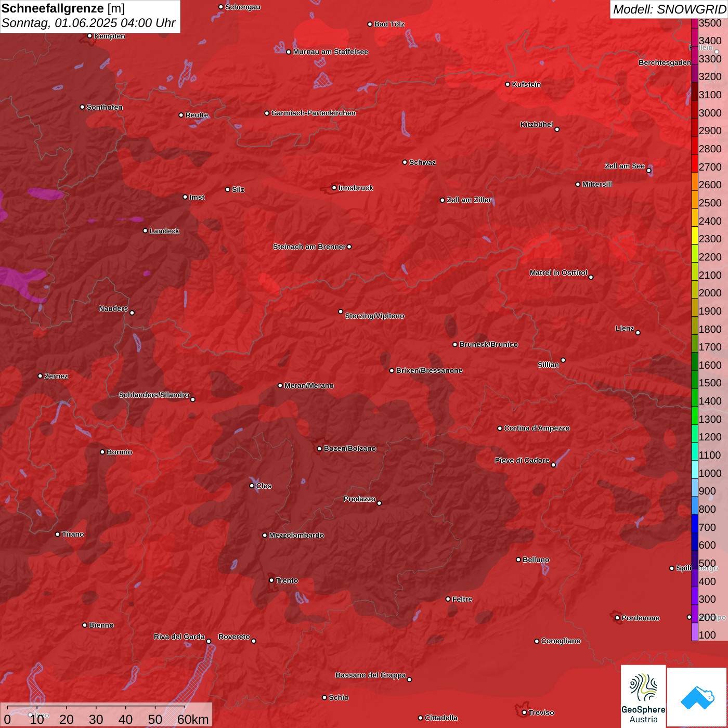The height and width of the screenshot is (728, 728).
Task: Click the Schongau label
Action: (x=243, y=7)
